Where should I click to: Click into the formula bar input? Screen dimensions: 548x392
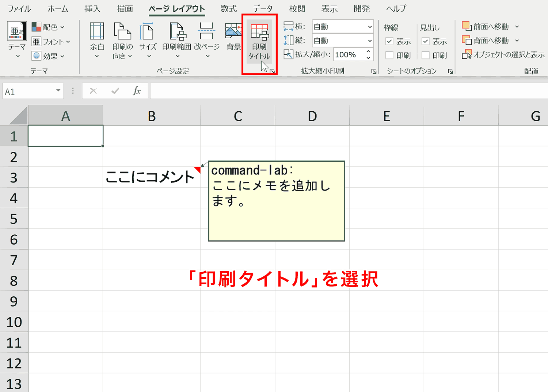coord(349,91)
